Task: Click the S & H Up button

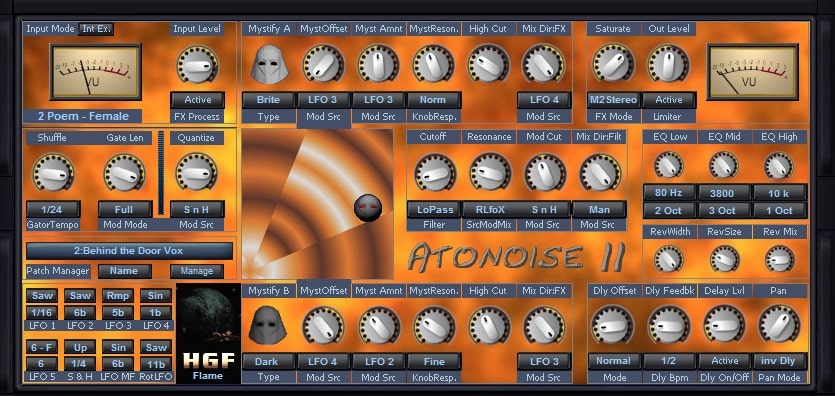Action: (80, 347)
